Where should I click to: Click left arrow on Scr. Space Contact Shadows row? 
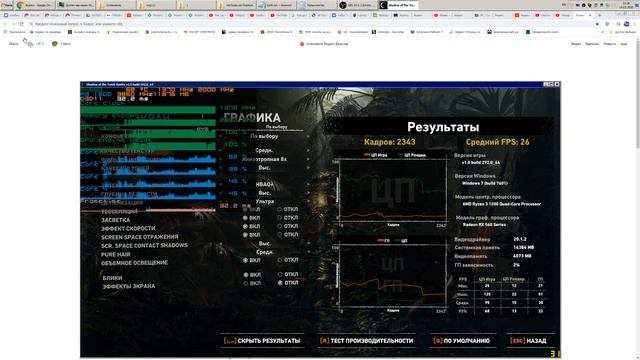tap(221, 244)
